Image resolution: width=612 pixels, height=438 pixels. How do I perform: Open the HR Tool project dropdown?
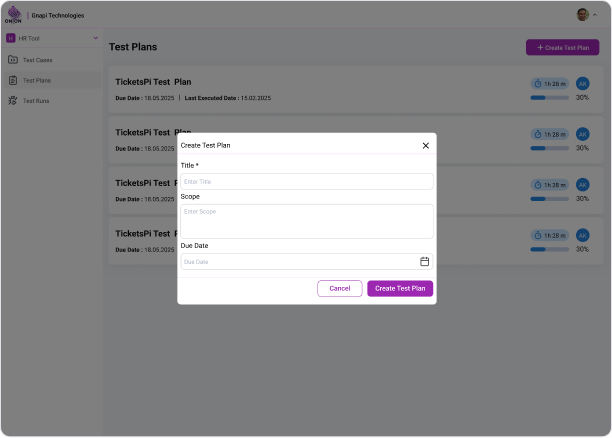52,38
